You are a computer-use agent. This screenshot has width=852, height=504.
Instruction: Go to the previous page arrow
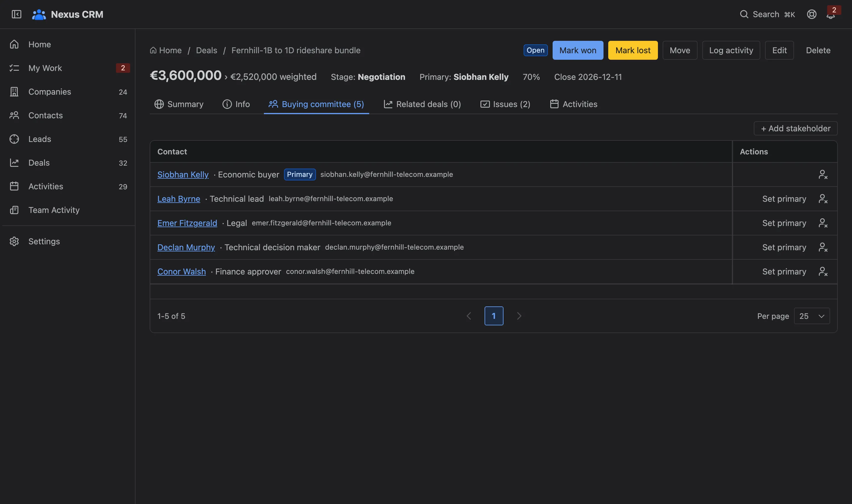coord(469,316)
